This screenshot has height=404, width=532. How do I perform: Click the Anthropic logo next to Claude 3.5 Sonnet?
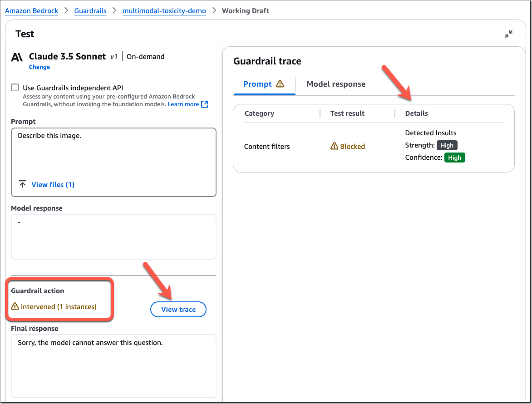click(17, 57)
